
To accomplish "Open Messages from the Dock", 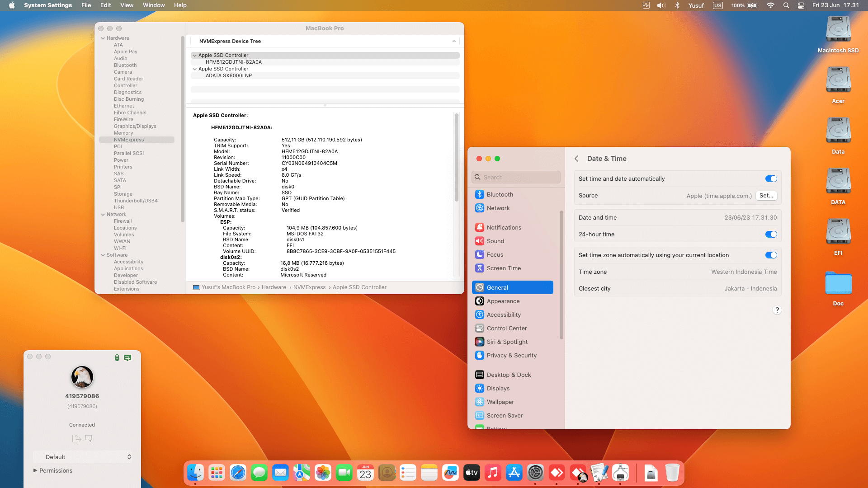I will [259, 473].
